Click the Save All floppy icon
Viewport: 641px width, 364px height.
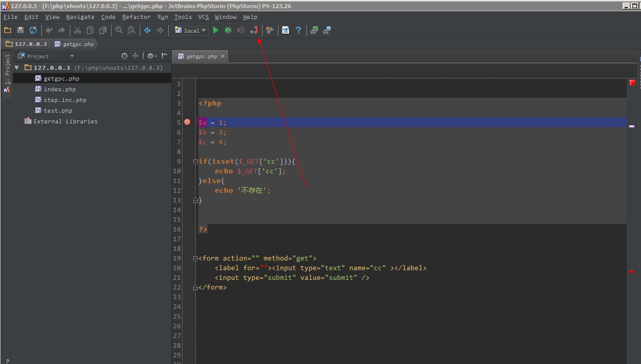click(x=20, y=31)
